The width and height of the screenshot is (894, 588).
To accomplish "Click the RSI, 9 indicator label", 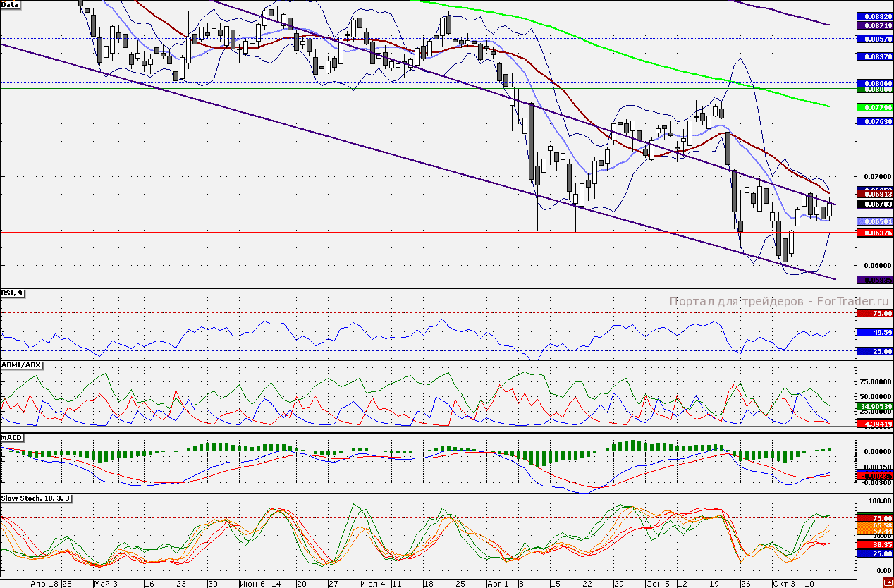I will [13, 293].
